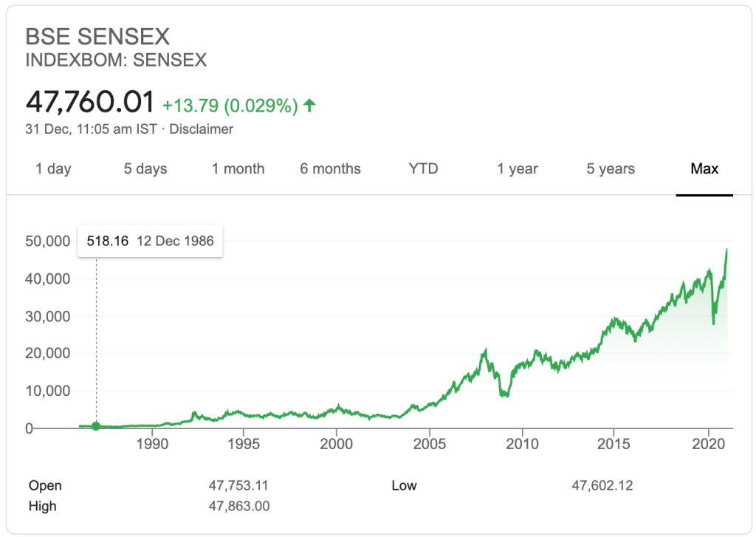Image resolution: width=756 pixels, height=537 pixels.
Task: Click the green data point marker on chart
Action: tap(96, 426)
